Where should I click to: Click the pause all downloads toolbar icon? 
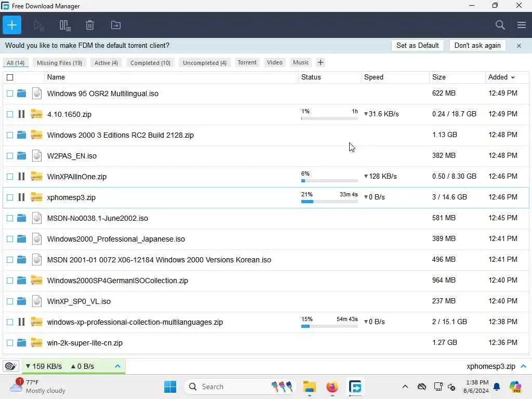64,25
